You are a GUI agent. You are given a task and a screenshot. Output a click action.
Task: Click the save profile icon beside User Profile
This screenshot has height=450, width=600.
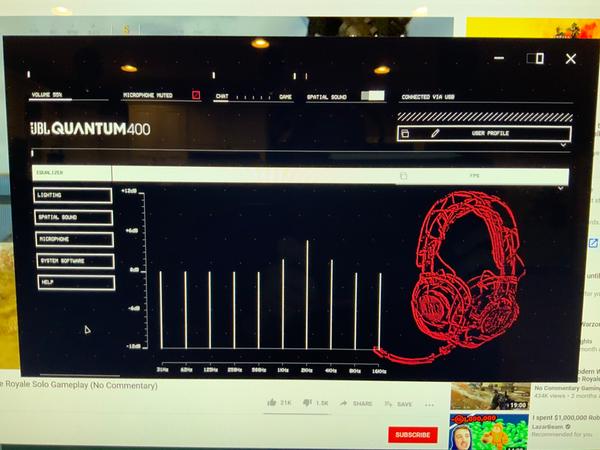pyautogui.click(x=405, y=134)
